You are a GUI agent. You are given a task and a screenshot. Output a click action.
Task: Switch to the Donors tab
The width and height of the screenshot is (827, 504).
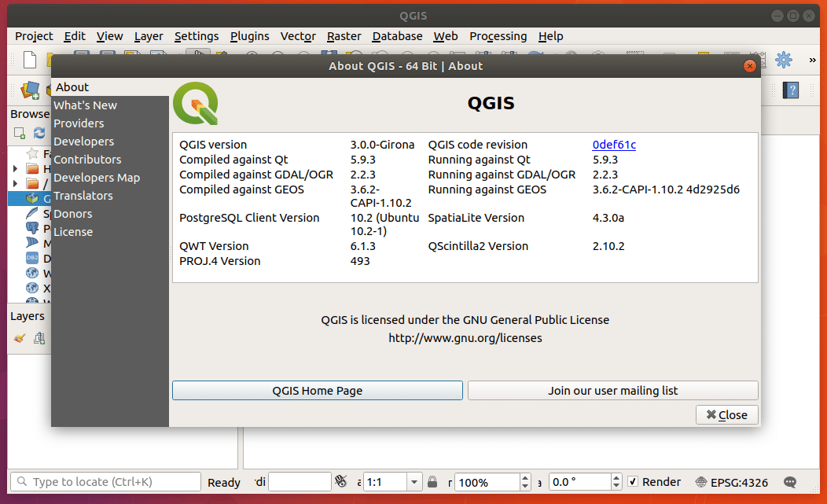[110, 214]
